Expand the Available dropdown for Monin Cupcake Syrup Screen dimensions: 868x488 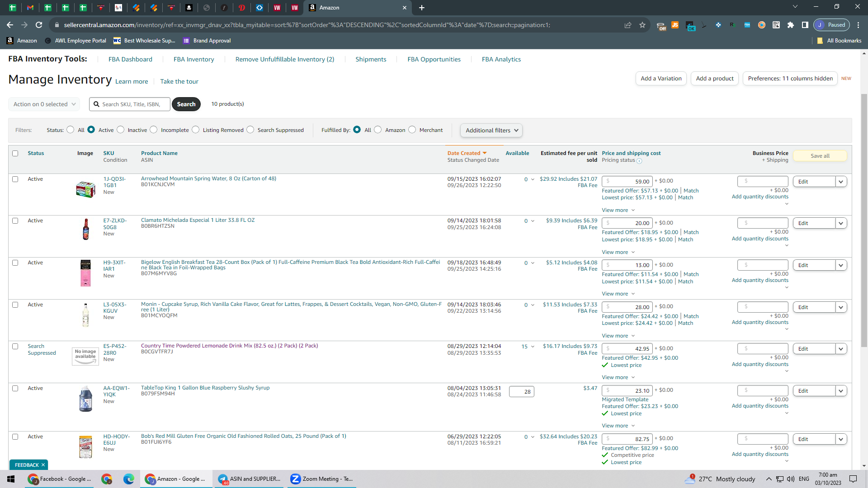(533, 305)
